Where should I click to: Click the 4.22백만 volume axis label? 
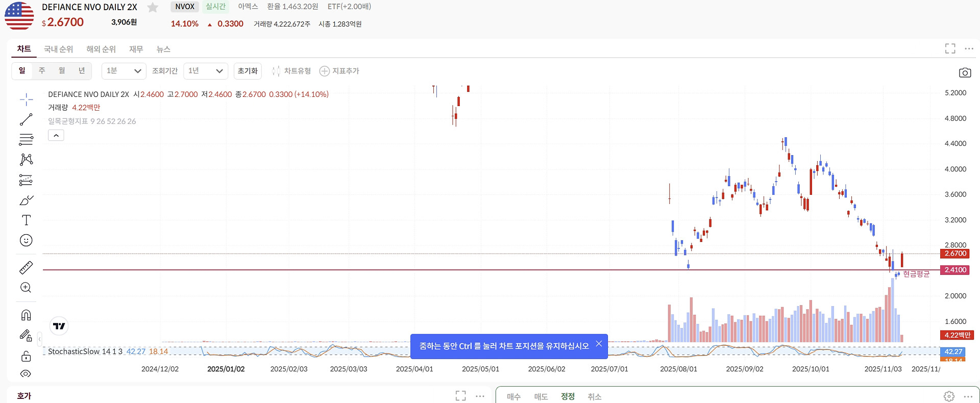coord(957,335)
